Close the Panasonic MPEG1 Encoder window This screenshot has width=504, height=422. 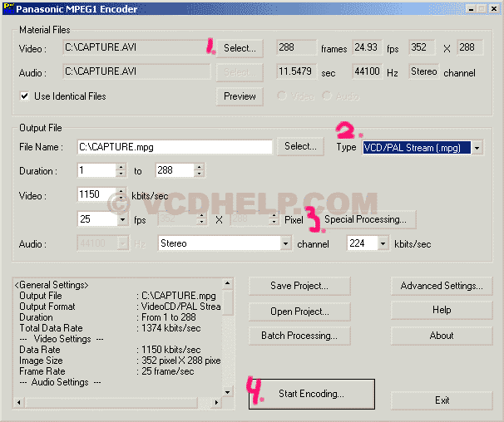pos(494,8)
